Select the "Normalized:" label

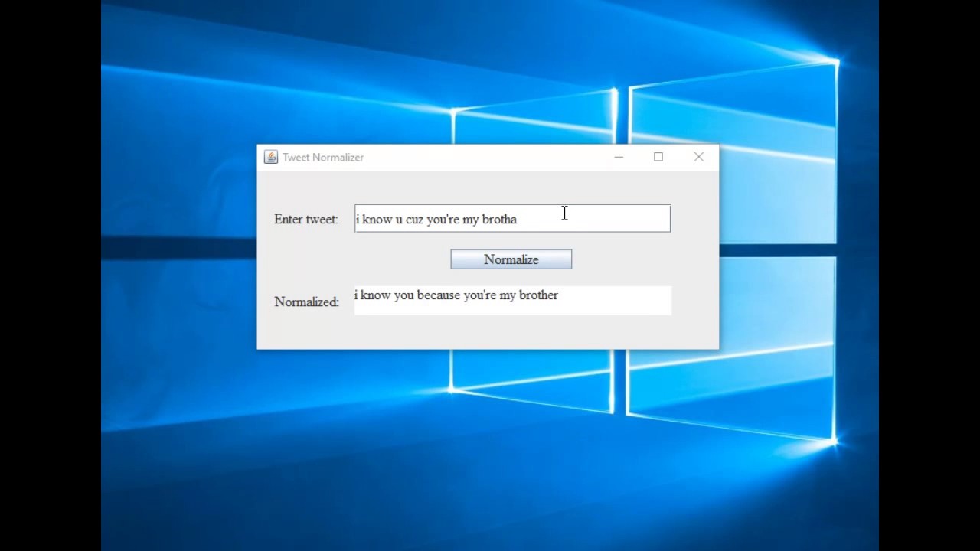click(306, 302)
